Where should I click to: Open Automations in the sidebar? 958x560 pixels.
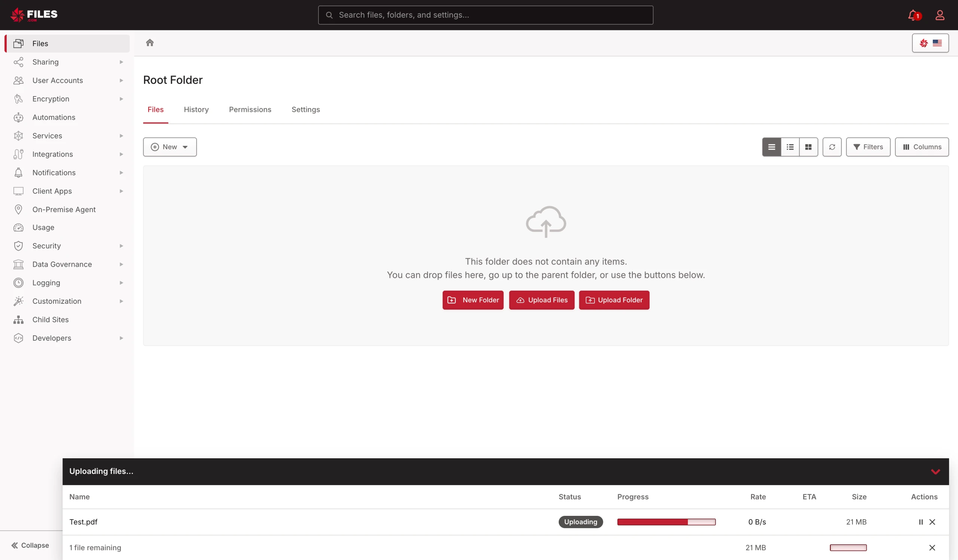pos(67,117)
